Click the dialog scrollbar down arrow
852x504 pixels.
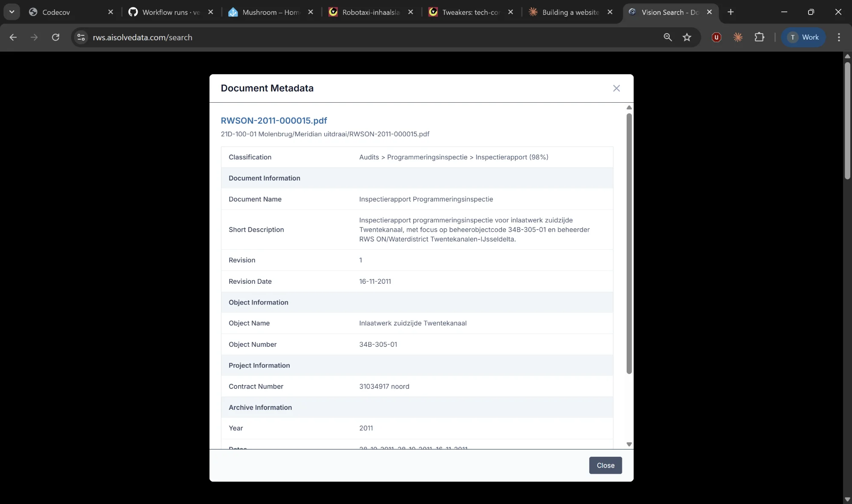point(629,444)
